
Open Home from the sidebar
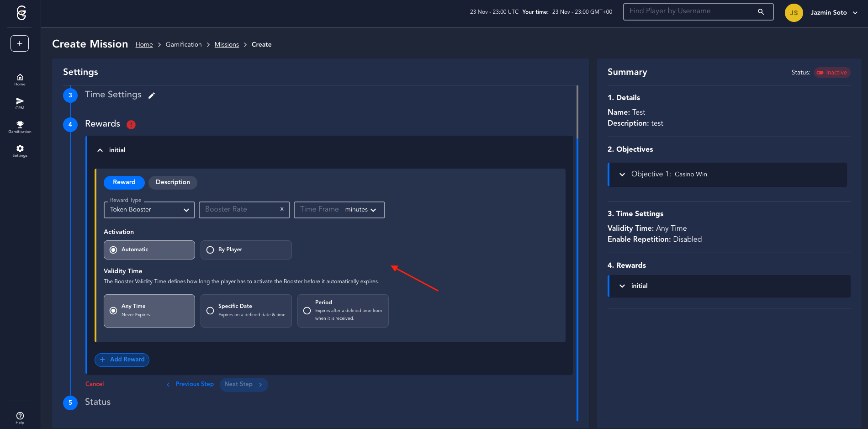coord(20,79)
